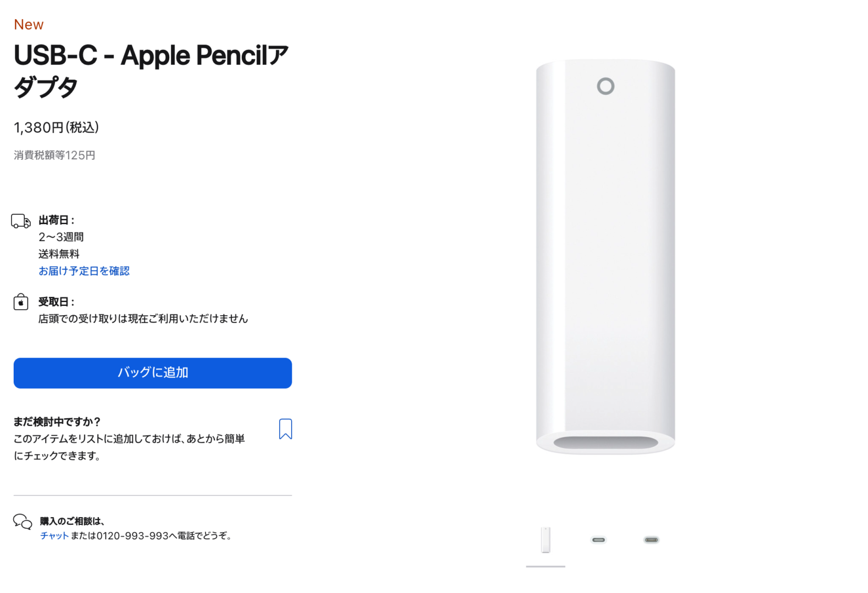Screen dimensions: 868x593
Task: Click the chat speech bubbles icon
Action: (23, 522)
